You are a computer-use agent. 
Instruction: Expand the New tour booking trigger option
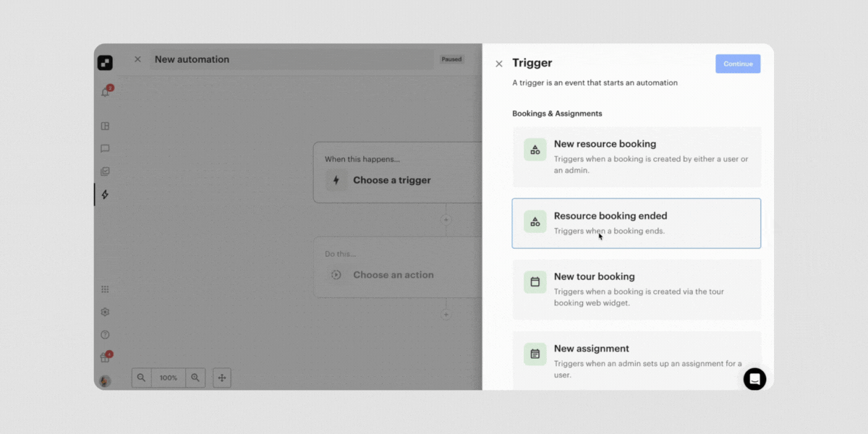point(636,289)
